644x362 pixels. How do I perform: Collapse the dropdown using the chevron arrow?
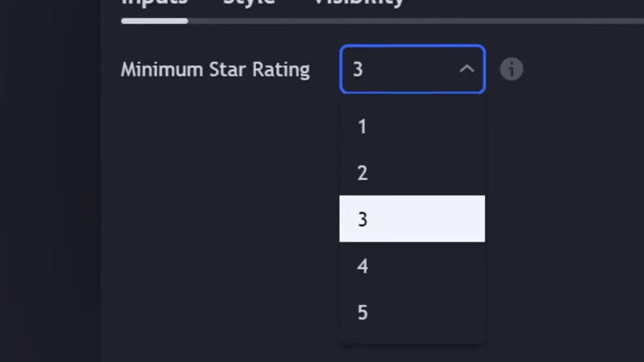coord(467,69)
